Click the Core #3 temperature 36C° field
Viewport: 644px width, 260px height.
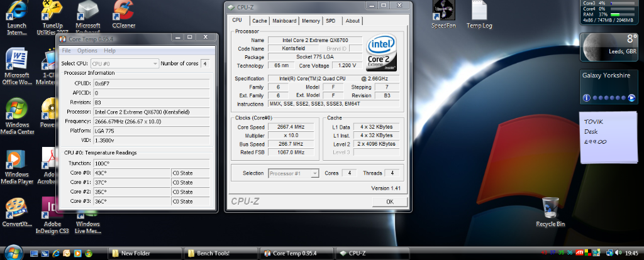(x=132, y=202)
